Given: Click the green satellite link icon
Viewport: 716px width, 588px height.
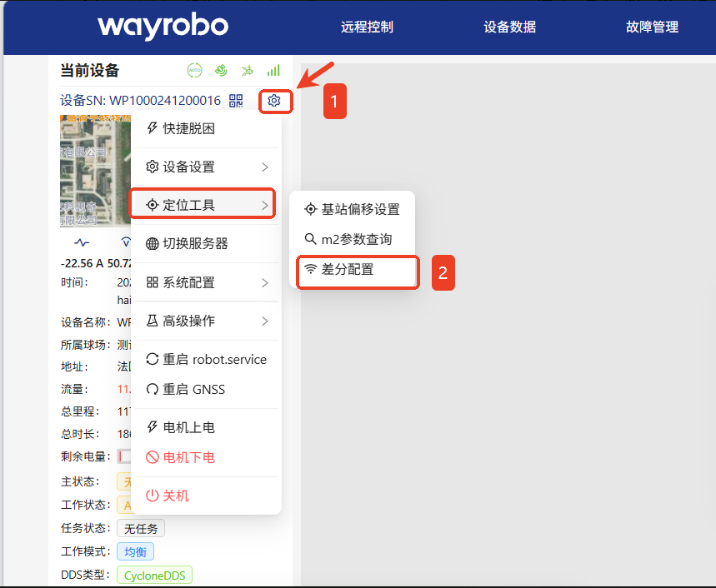Looking at the screenshot, I should (221, 70).
